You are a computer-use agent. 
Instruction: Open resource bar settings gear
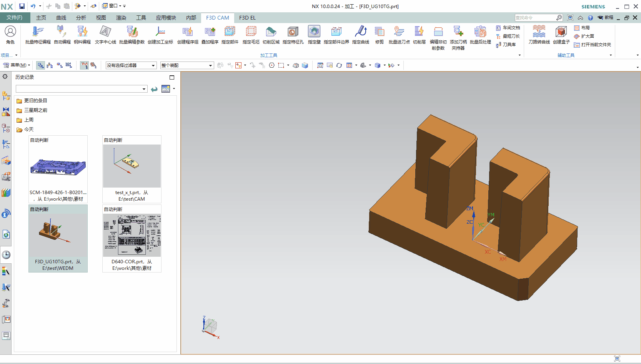pyautogui.click(x=5, y=76)
